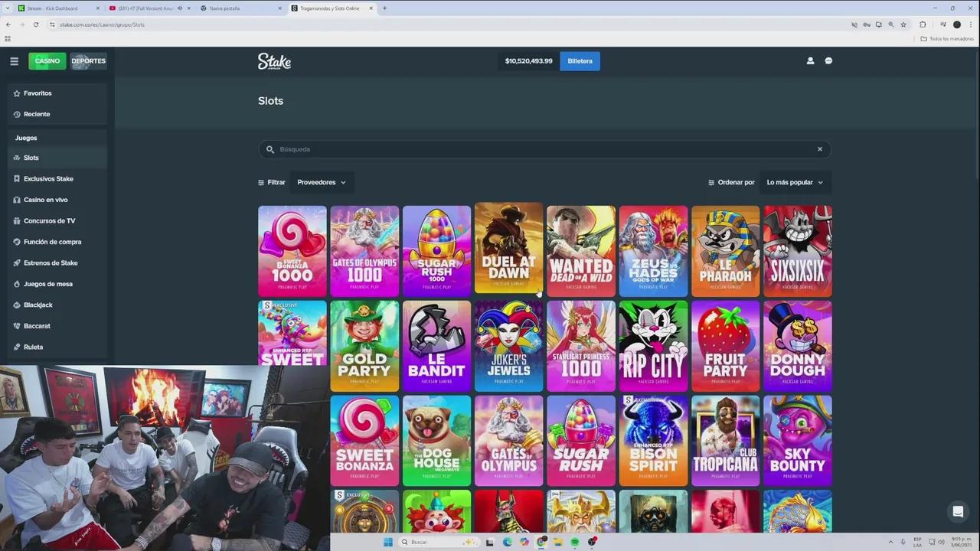Open the Zeus vs Hades game
980x551 pixels.
pyautogui.click(x=653, y=251)
